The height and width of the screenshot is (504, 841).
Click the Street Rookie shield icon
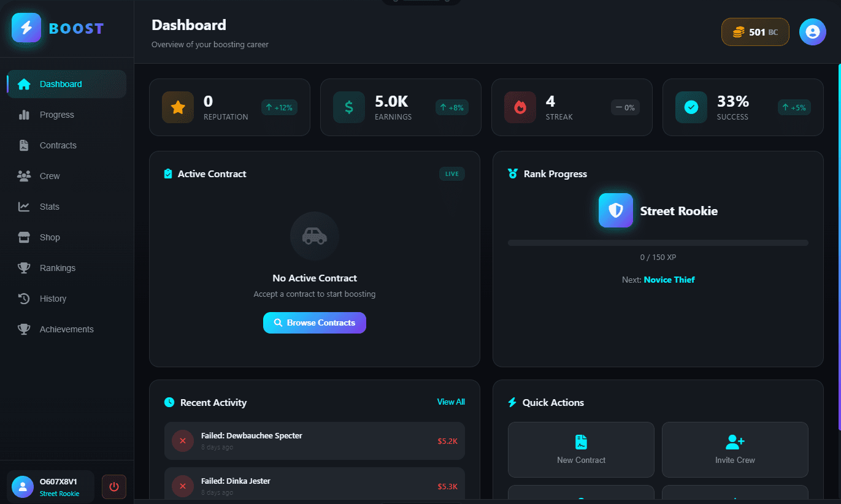click(616, 210)
